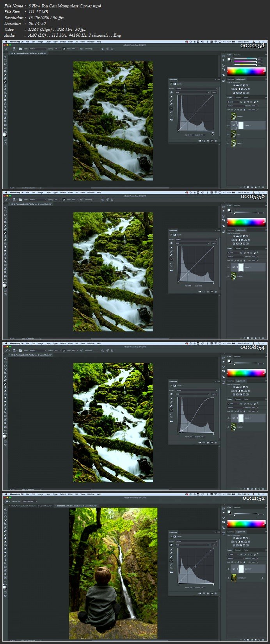The width and height of the screenshot is (270, 644).
Task: Toggle Original layer visibility in 00:05:56 frame
Action: (x=228, y=276)
